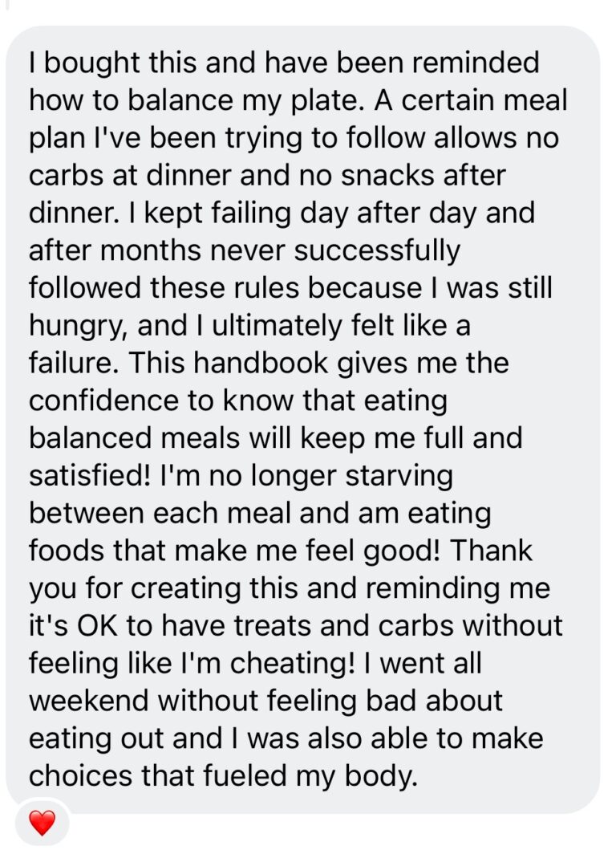Click the word "hungry" in the message
The image size is (616, 854).
click(76, 327)
